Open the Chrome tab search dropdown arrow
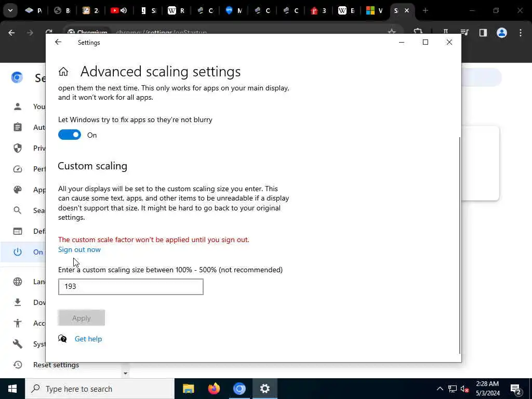Screen dimensions: 532x399 click(10, 10)
